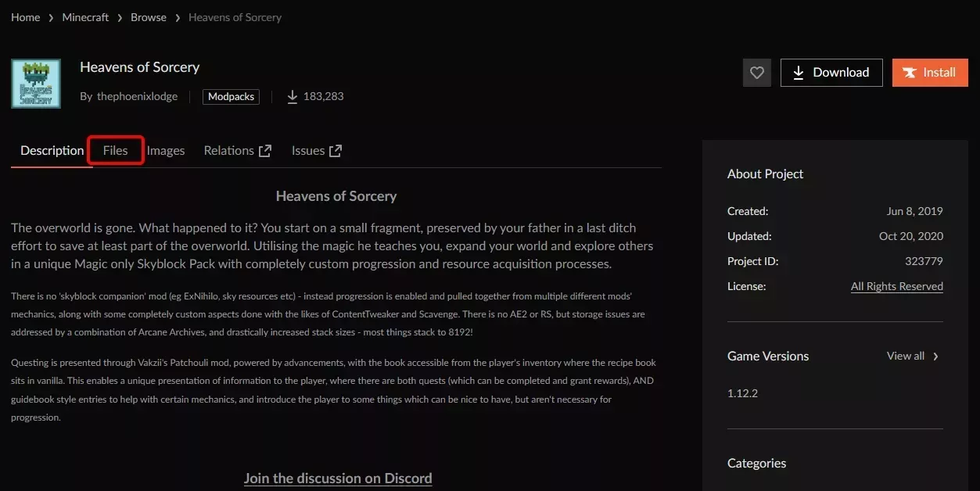Open the Images tab
Screen dimensions: 980x491
[165, 150]
